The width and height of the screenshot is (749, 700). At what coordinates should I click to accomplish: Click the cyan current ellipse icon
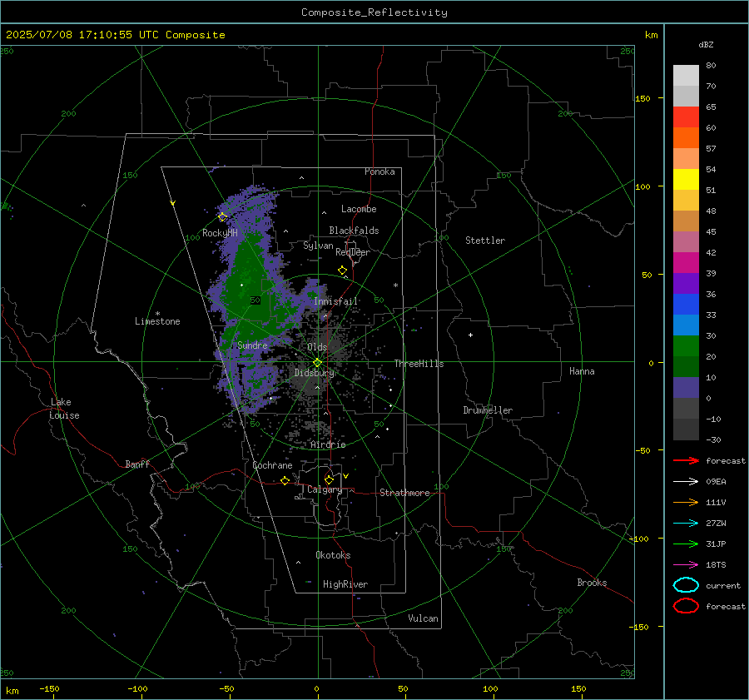(686, 585)
